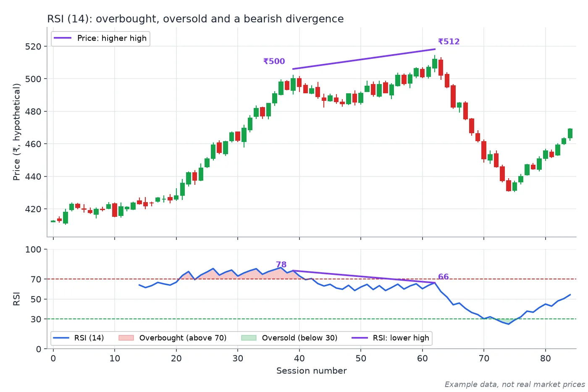Select the vertical "RSI" axis label
Viewport: 588px width, 392px height.
[16, 299]
